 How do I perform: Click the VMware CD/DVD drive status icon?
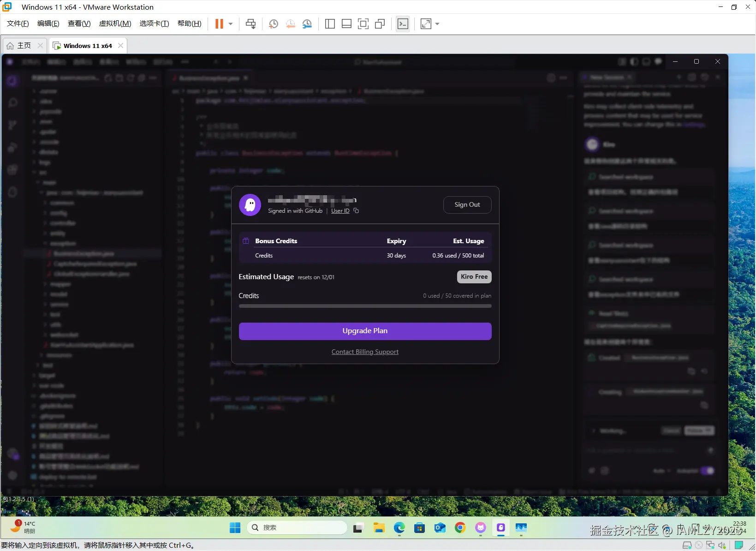pos(699,545)
